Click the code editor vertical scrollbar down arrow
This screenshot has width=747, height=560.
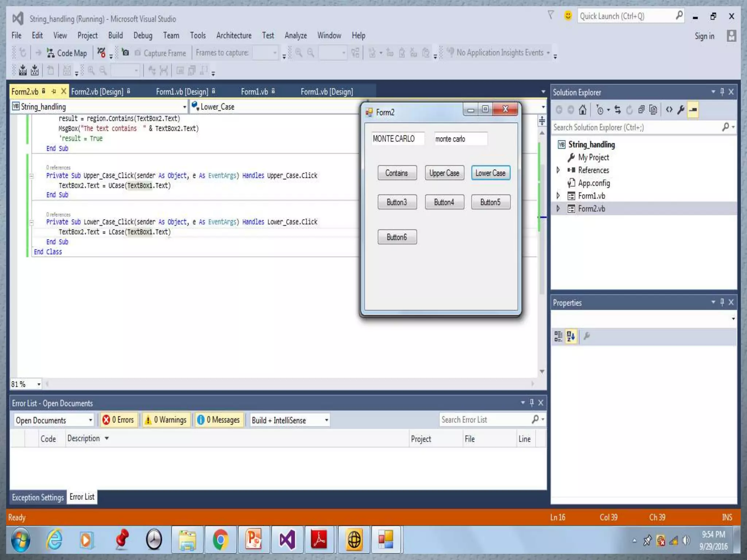tap(542, 371)
